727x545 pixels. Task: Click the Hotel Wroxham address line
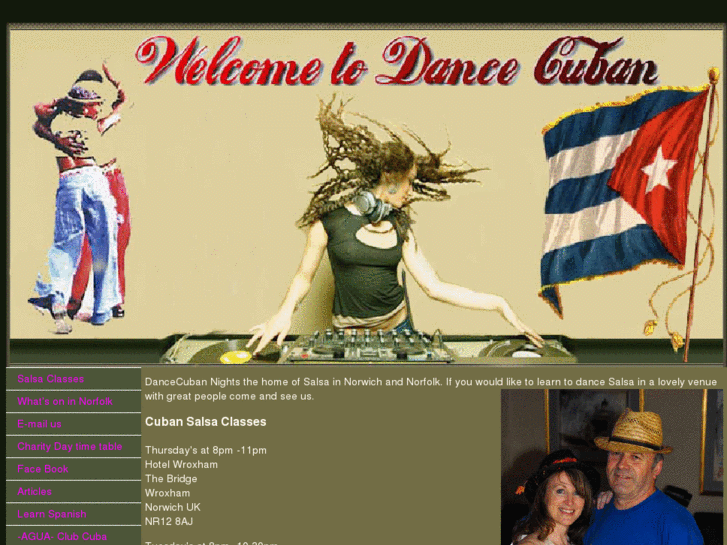point(181,464)
